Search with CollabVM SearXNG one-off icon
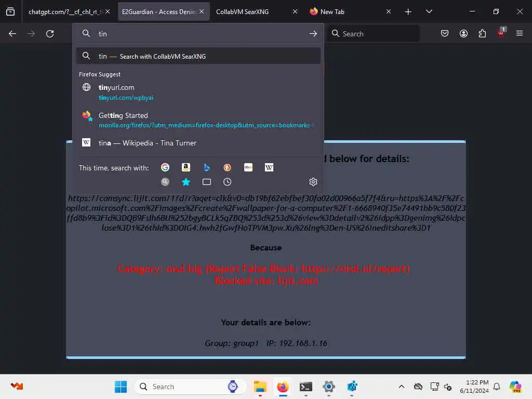This screenshot has height=399, width=532. [x=165, y=182]
